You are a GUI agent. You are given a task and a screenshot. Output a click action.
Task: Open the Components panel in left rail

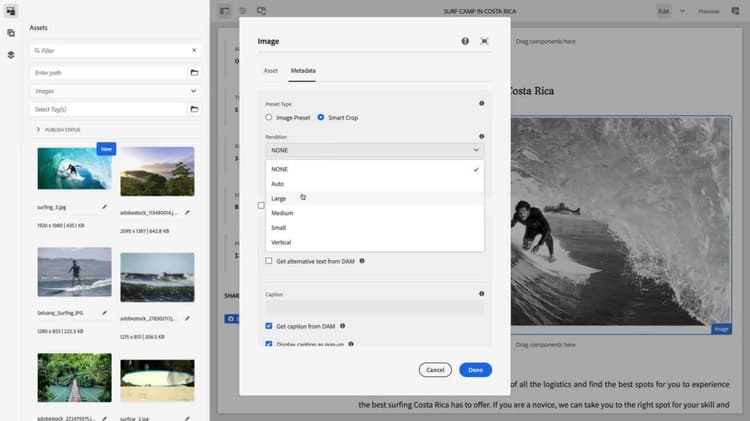pos(10,32)
